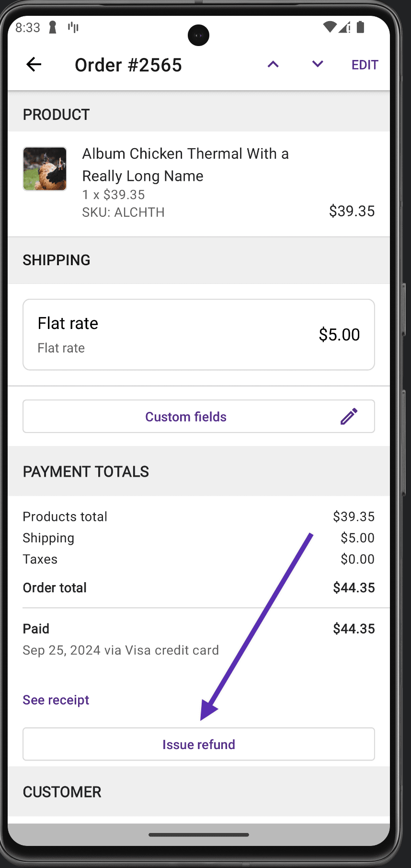411x868 pixels.
Task: Tap EDIT to modify Order #2565
Action: pos(365,64)
